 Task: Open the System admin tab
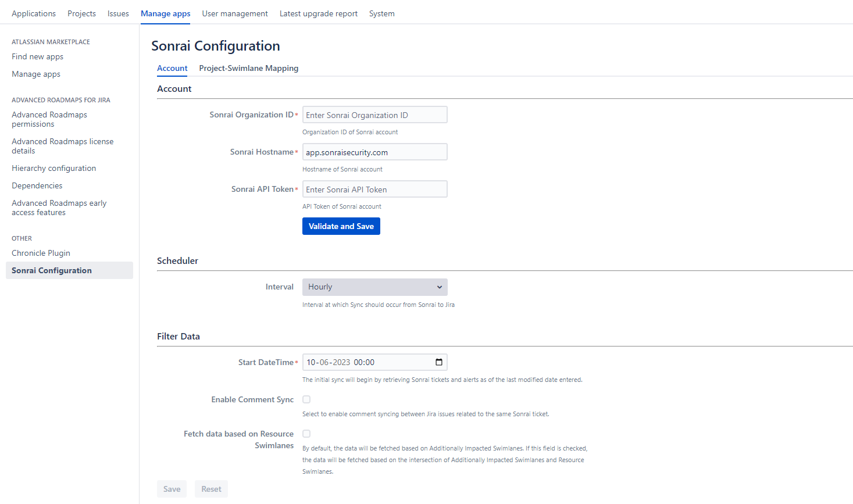tap(382, 13)
